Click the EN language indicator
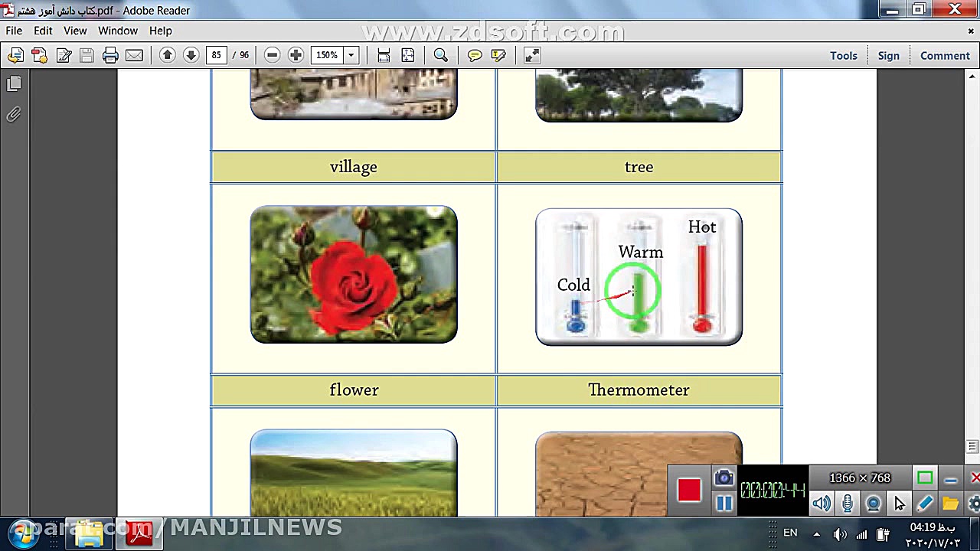Screen dimensions: 980x551 [790, 533]
